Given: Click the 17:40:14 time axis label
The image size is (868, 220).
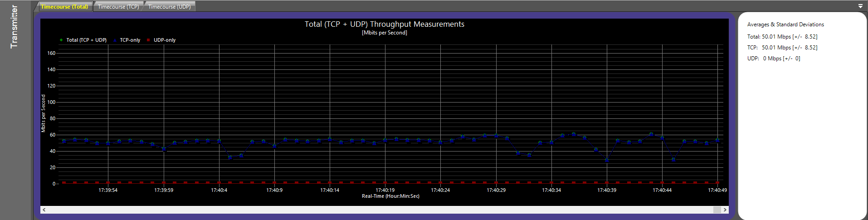Looking at the screenshot, I should click(x=330, y=190).
